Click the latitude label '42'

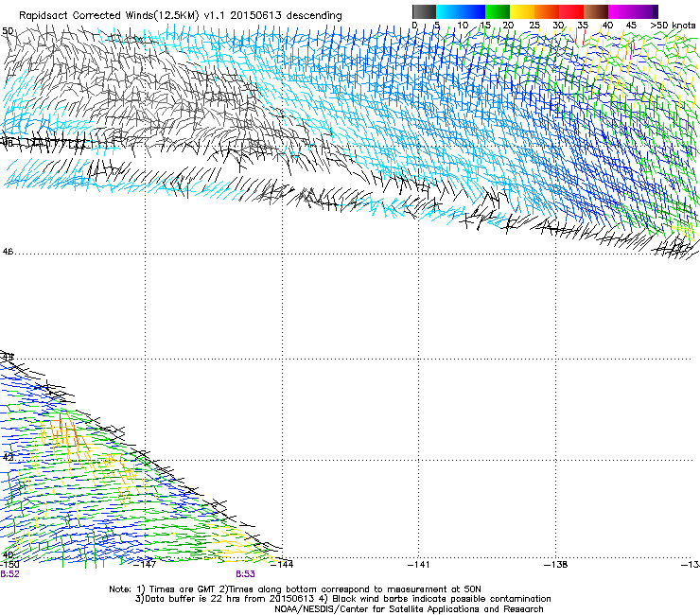(x=8, y=457)
